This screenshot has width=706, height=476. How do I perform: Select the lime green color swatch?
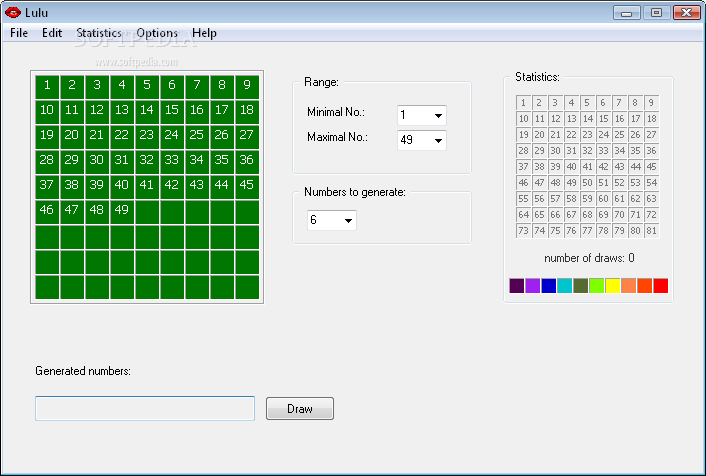597,286
